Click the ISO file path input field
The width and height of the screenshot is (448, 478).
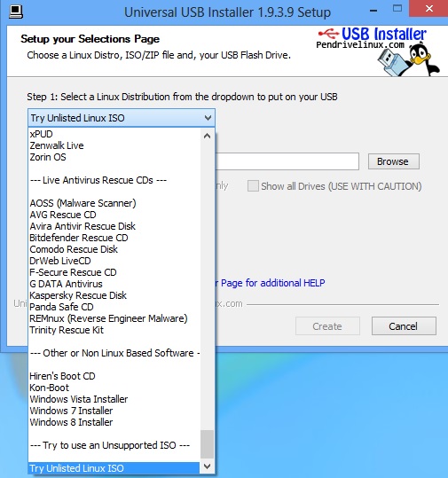pos(287,161)
